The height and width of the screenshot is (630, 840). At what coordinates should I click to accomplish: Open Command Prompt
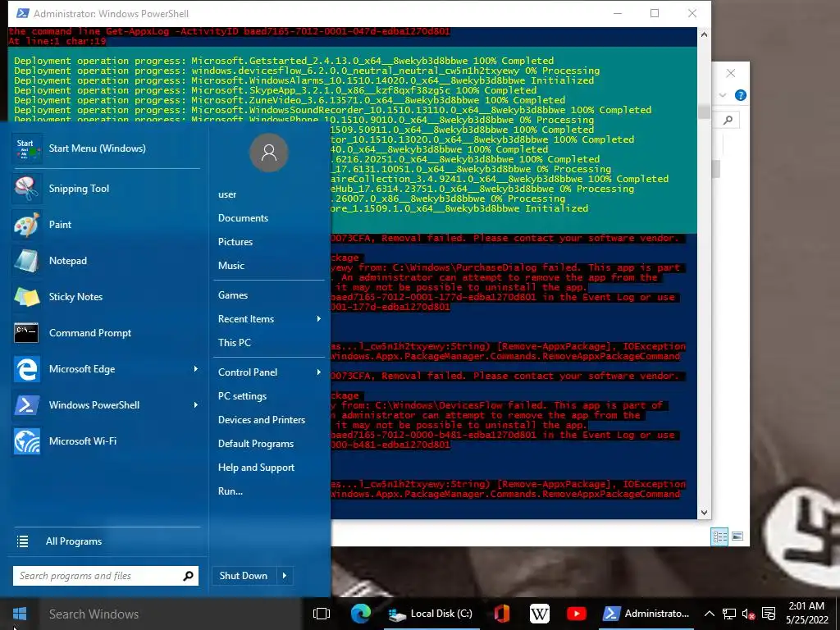pos(106,333)
